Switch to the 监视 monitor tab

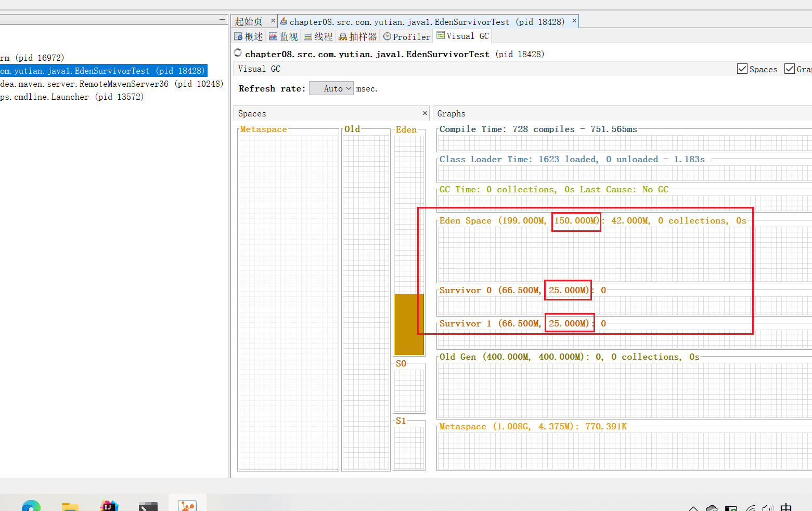(x=283, y=36)
